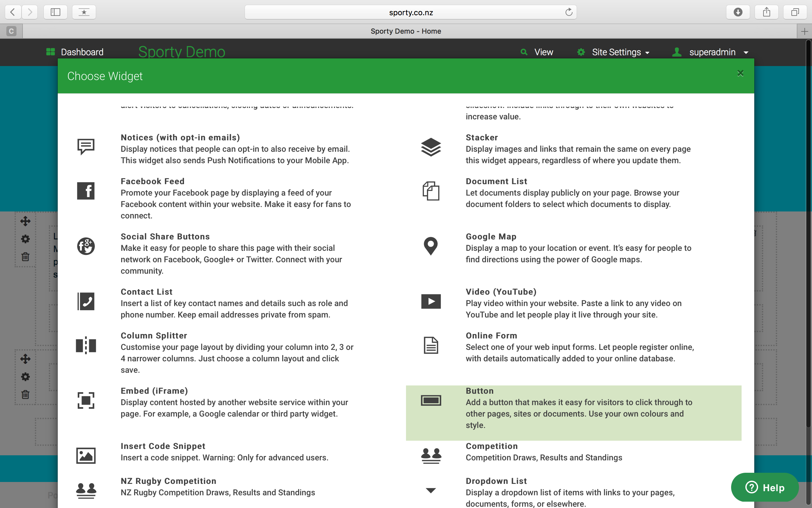Go back with Safari back arrow
The width and height of the screenshot is (812, 508).
pyautogui.click(x=13, y=12)
